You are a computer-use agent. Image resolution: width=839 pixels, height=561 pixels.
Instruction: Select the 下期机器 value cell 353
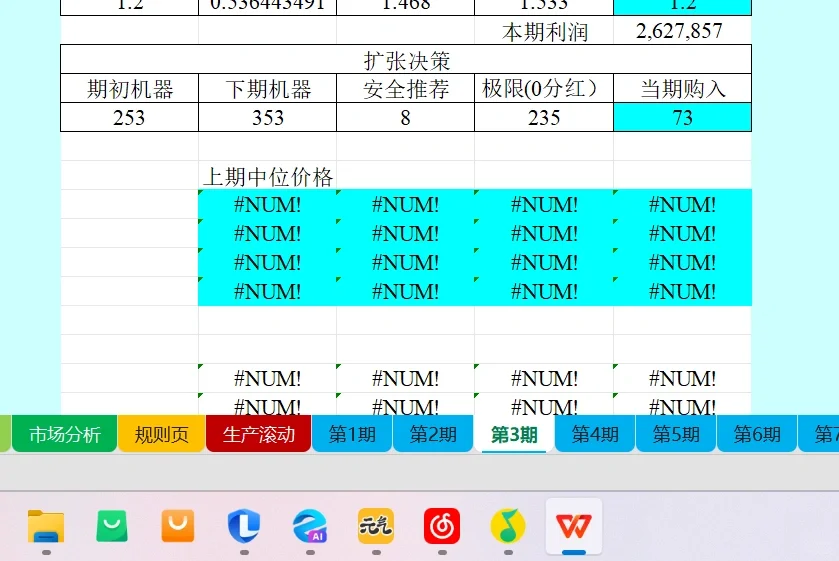point(268,117)
